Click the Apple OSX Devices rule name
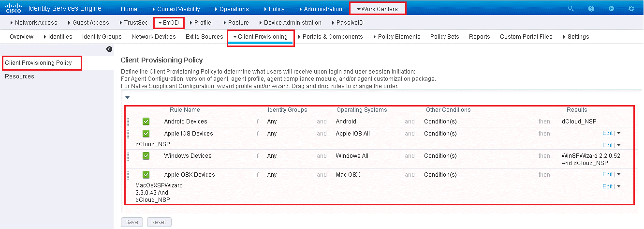The height and width of the screenshot is (229, 644). 190,175
